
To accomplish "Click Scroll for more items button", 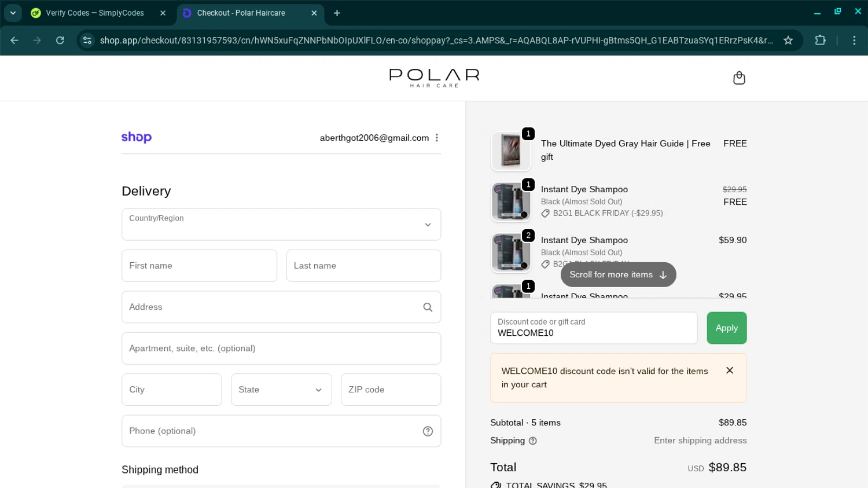I will coord(618,275).
